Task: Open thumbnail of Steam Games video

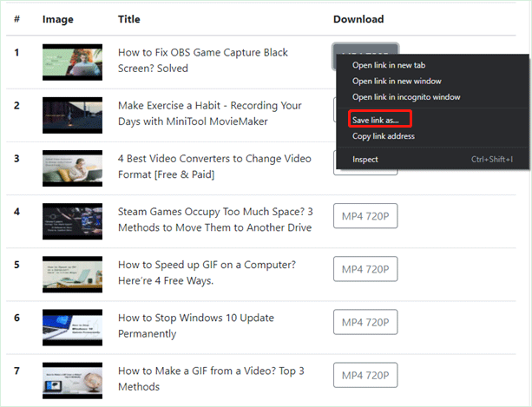Action: coord(72,221)
